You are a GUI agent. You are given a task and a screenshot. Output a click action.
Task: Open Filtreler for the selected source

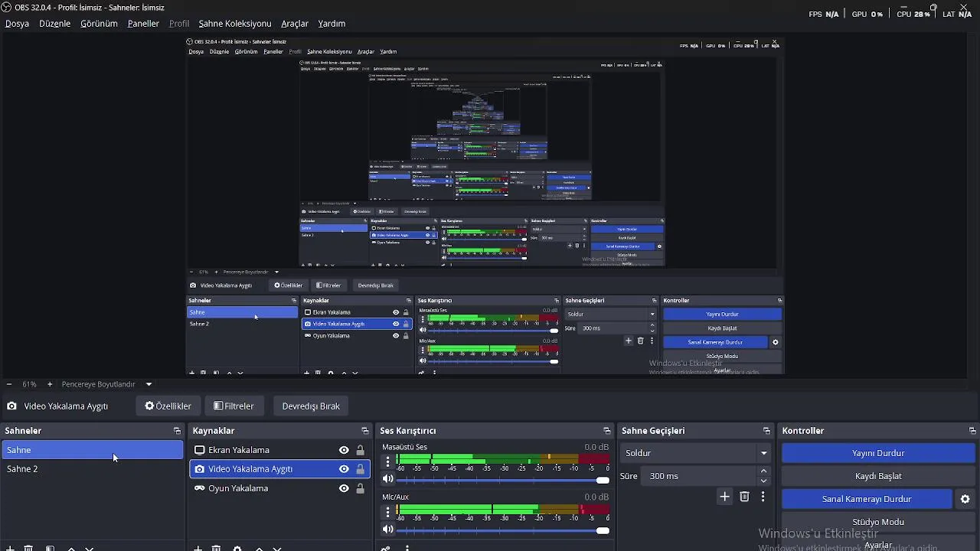pos(234,406)
